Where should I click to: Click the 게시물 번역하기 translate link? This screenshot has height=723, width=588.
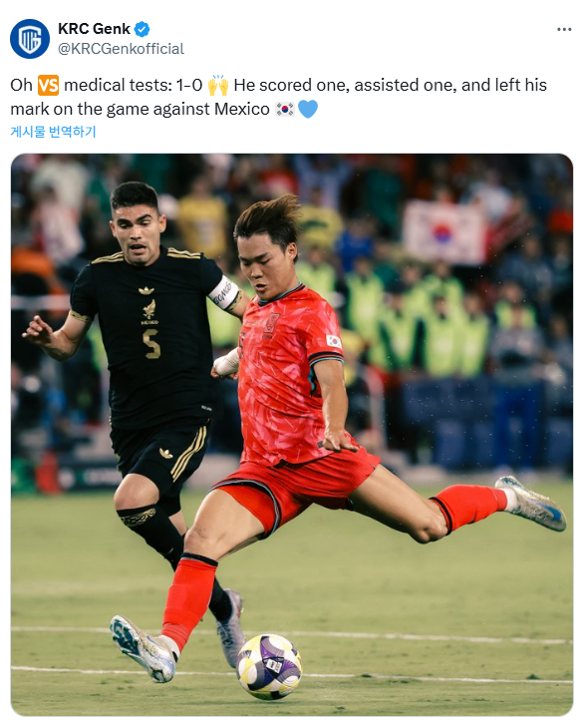(54, 132)
